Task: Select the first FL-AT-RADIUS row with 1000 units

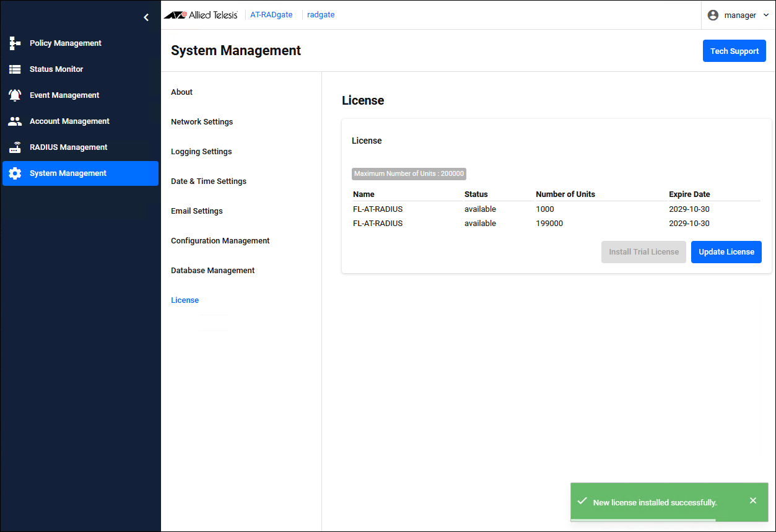Action: pyautogui.click(x=378, y=209)
